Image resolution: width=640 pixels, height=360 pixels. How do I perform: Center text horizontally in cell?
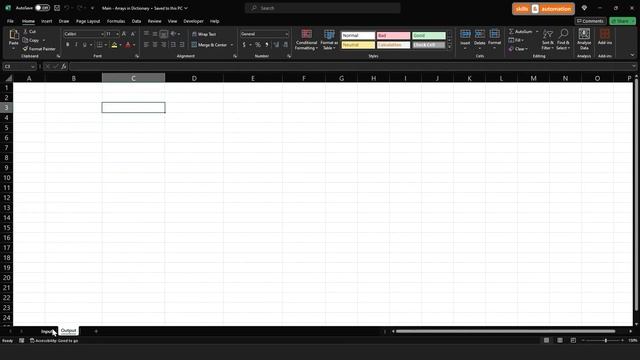click(x=155, y=45)
